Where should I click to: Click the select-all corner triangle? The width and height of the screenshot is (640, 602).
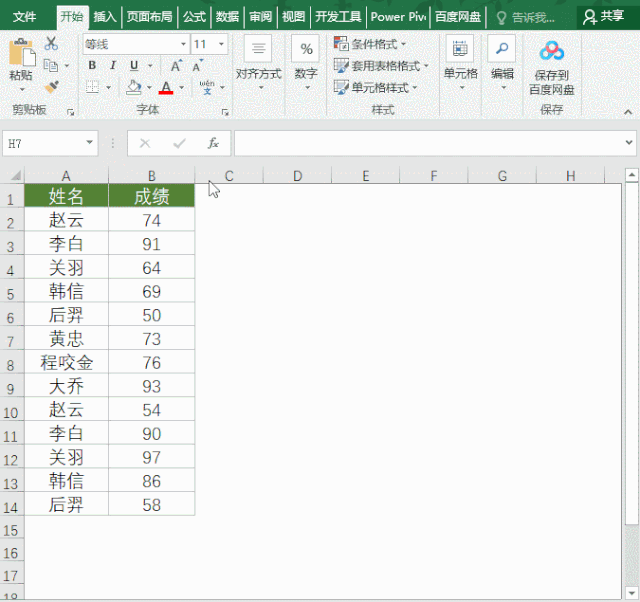[16, 176]
